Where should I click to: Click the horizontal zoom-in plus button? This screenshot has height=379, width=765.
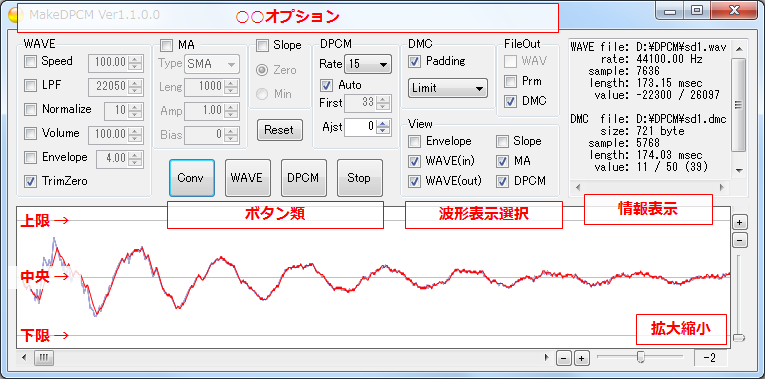(581, 358)
